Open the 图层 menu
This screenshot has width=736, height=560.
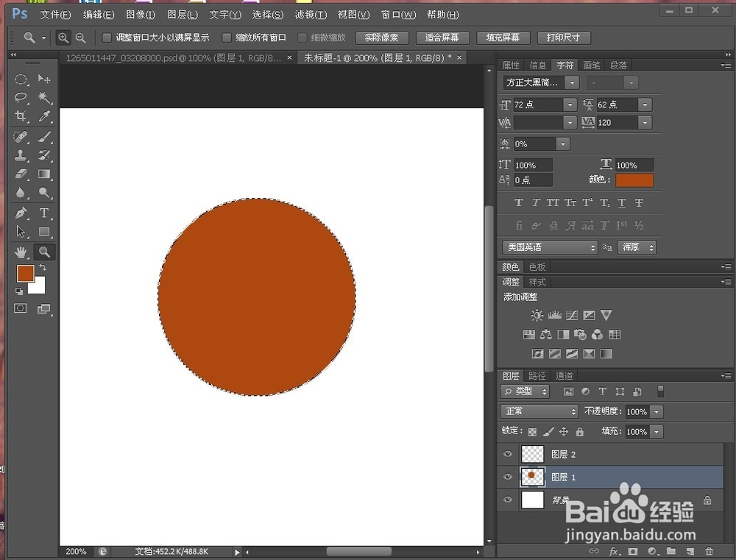pos(182,15)
